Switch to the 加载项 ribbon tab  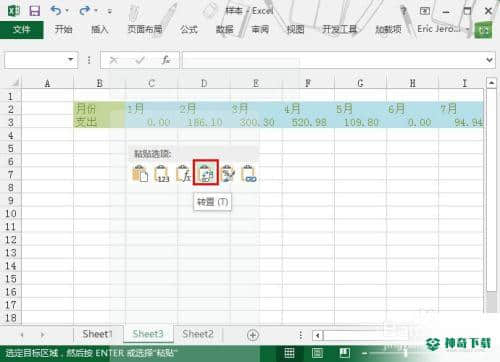388,30
